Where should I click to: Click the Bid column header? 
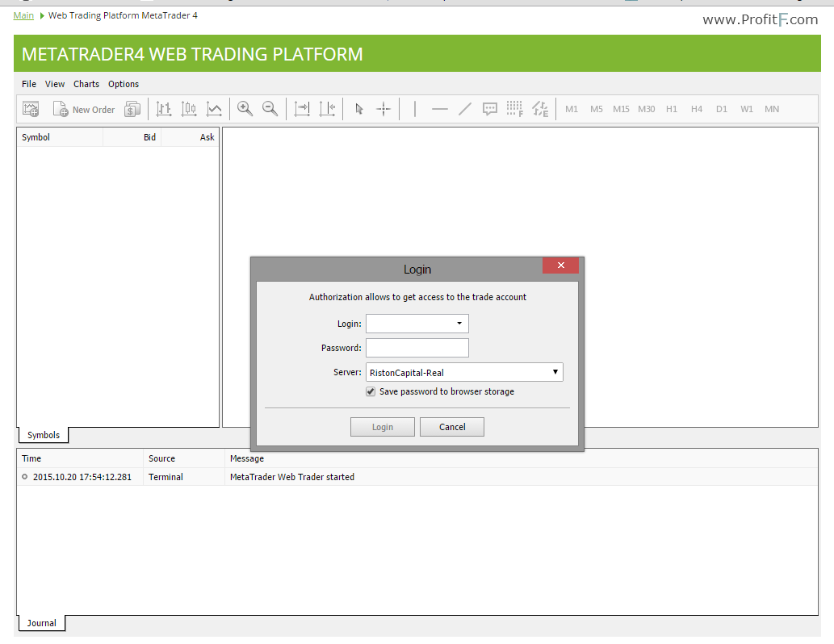pyautogui.click(x=132, y=137)
